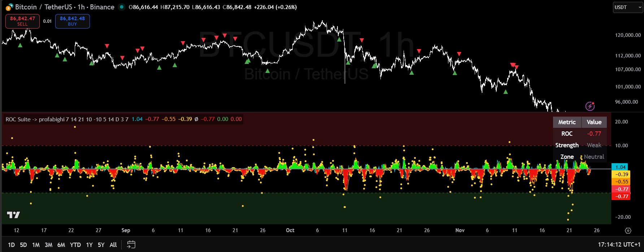
Task: Click the ROC value -0.77 table cell
Action: point(594,134)
